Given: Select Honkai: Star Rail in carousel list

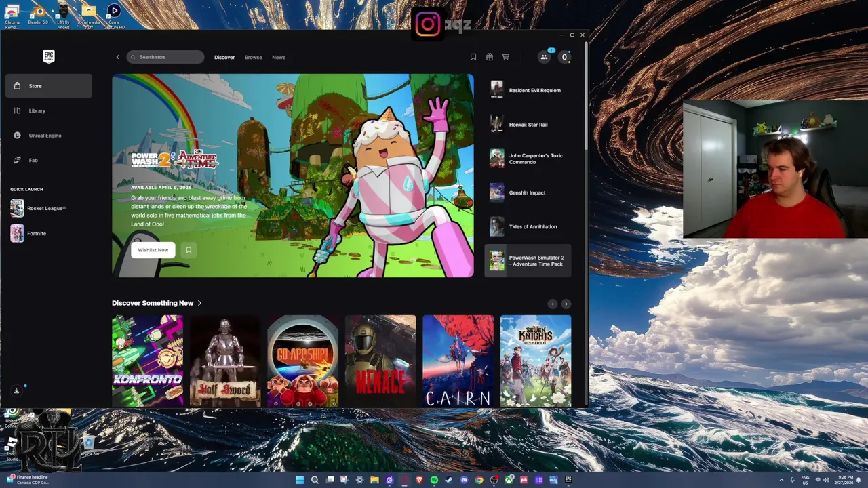Looking at the screenshot, I should tap(528, 125).
